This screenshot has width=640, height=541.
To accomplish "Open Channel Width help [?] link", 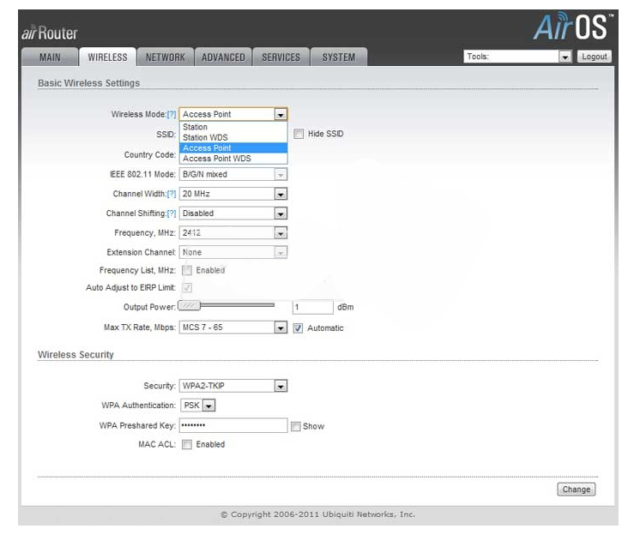I will coord(172,194).
